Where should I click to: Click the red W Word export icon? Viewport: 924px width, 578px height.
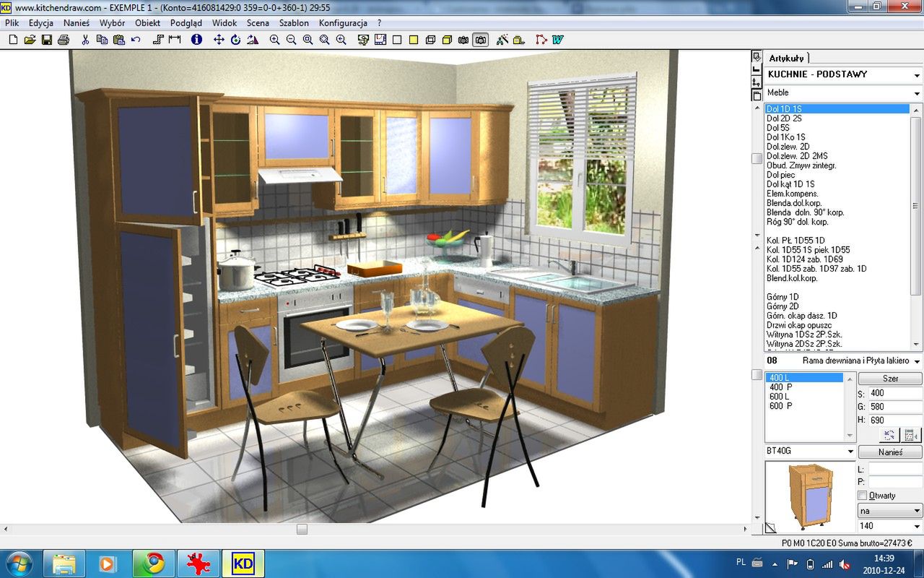tap(557, 40)
